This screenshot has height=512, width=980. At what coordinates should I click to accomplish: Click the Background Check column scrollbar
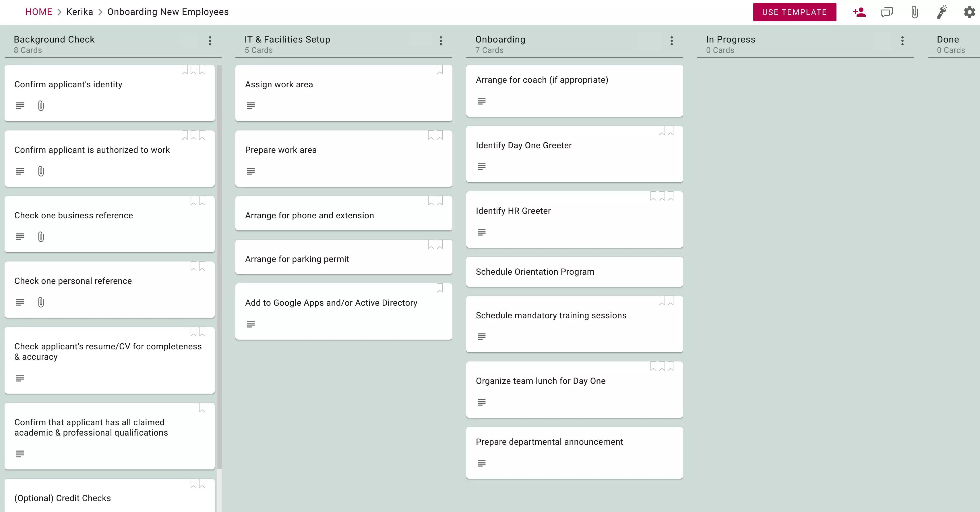pyautogui.click(x=219, y=266)
